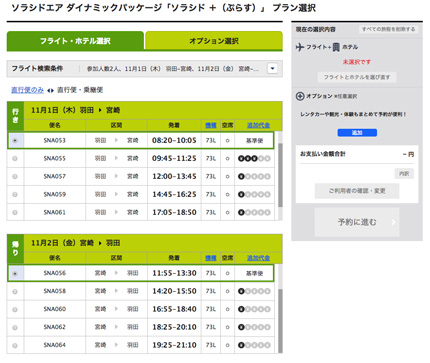Click the 追加代金 header link in outbound table
430x363 pixels.
coord(258,125)
